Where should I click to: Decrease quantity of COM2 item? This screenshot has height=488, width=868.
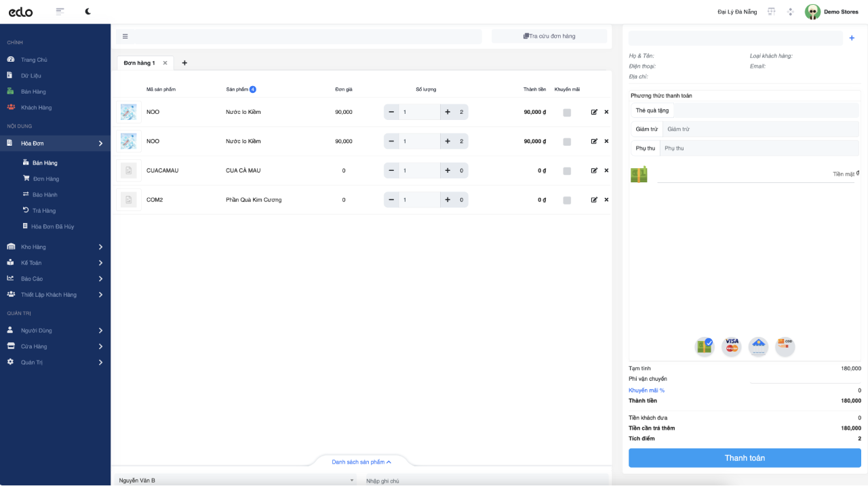point(391,200)
